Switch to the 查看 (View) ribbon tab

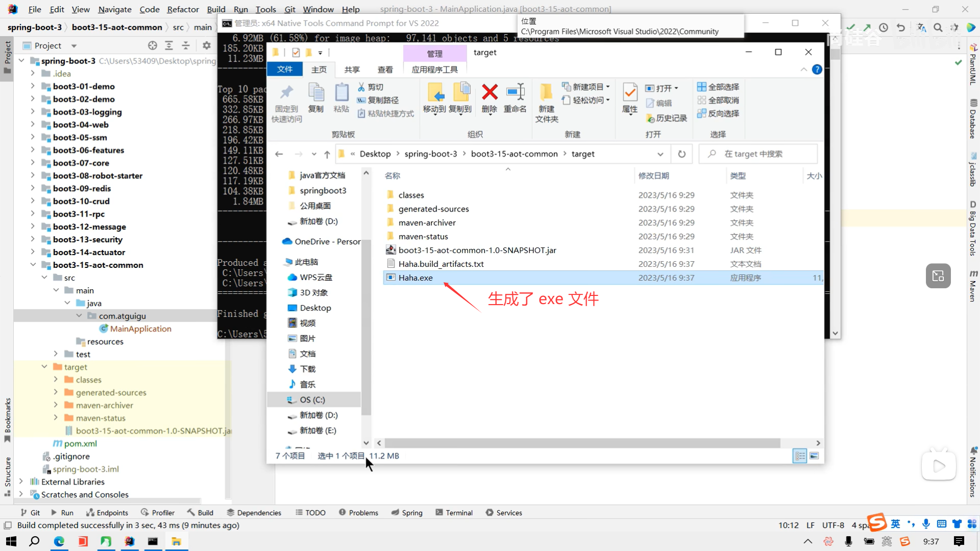385,69
